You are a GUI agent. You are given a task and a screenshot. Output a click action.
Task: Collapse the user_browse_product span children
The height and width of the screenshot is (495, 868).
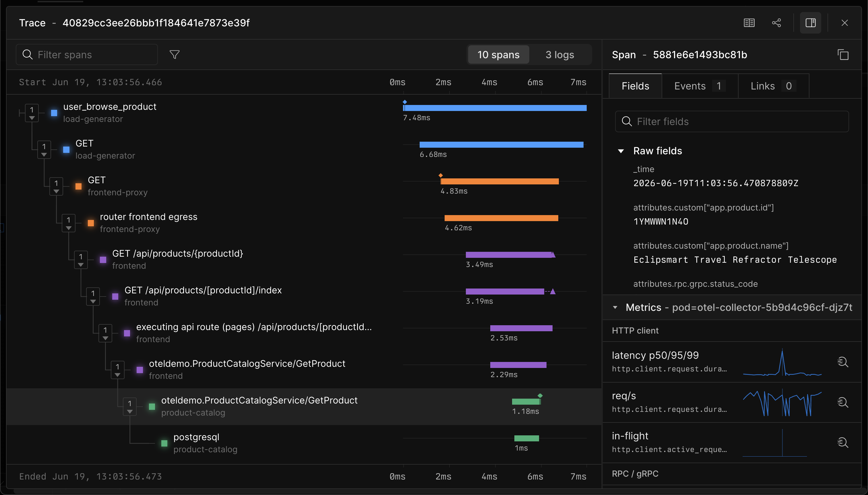32,113
